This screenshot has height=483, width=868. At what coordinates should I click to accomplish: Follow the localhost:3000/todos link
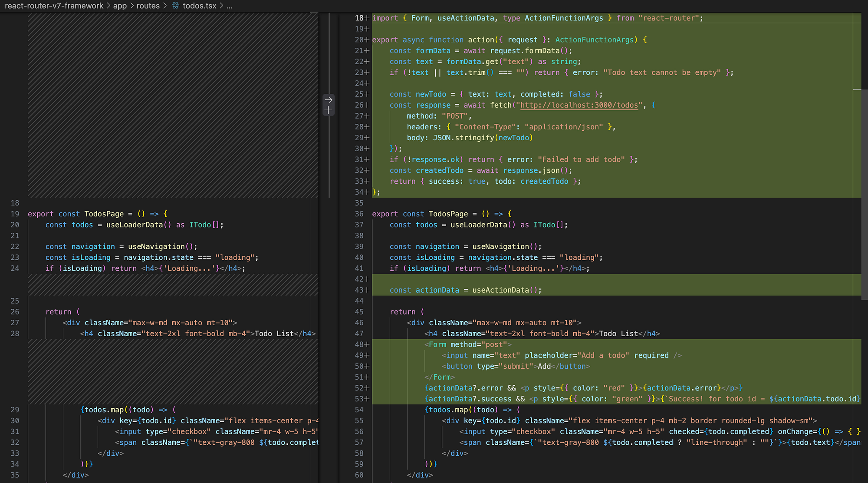(x=579, y=105)
